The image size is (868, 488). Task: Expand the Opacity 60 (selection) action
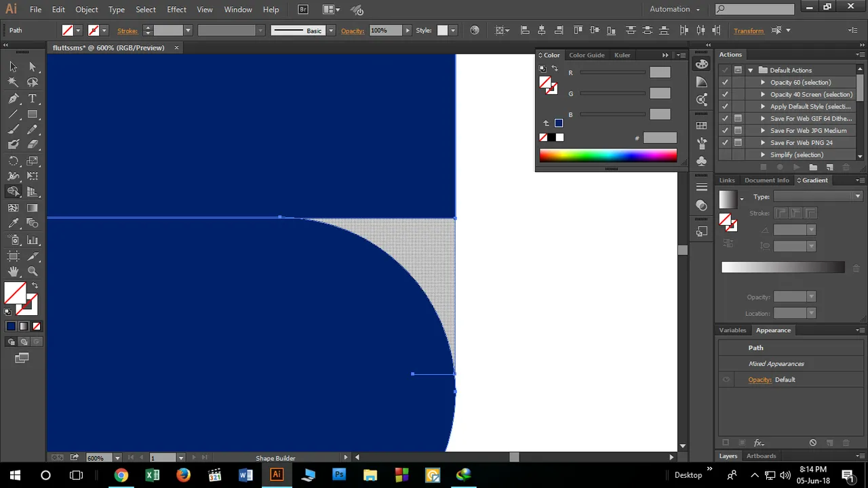tap(763, 83)
